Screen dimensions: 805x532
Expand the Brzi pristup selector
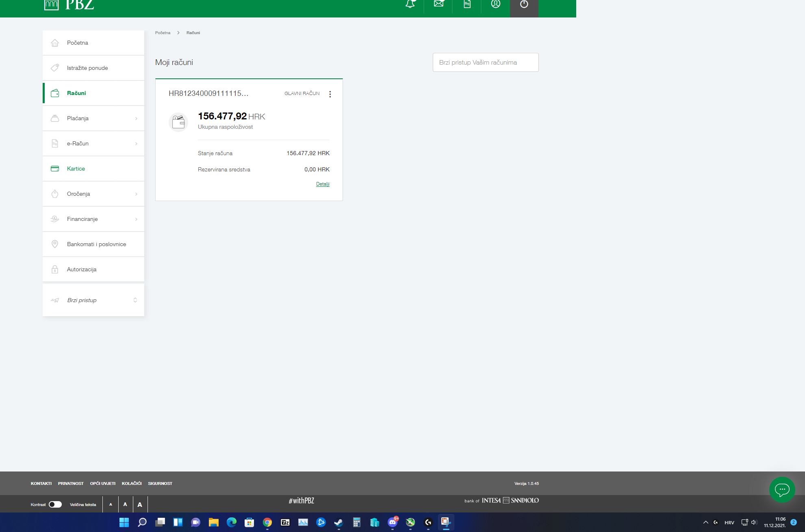135,300
